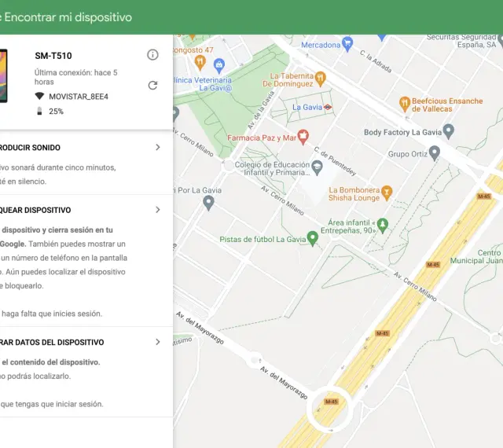503x448 pixels.
Task: Click the Pistas de fútbol La Gavia pin
Action: tap(313, 238)
